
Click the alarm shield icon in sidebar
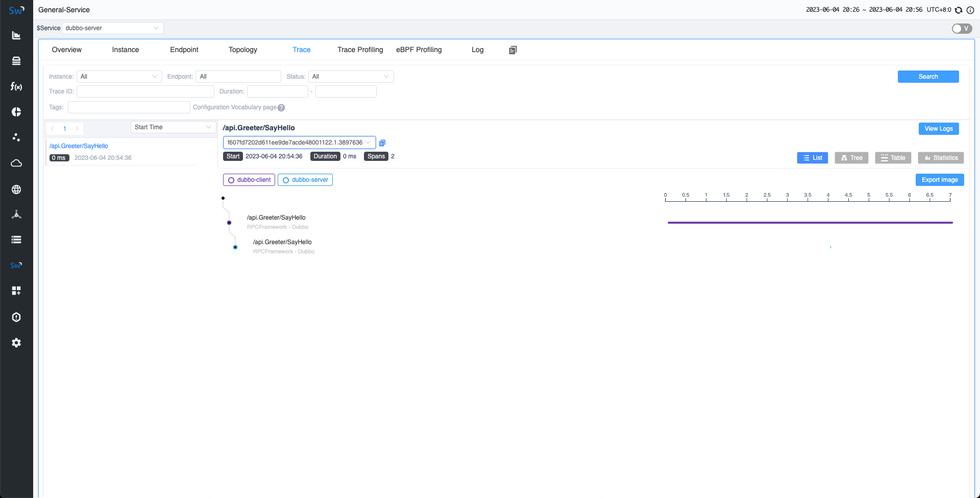point(16,317)
